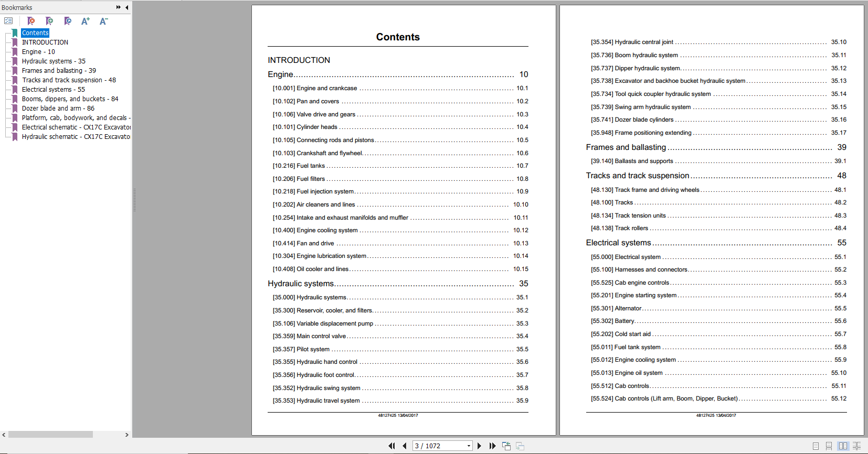Switch to two pages continuous layout
This screenshot has width=868, height=454.
click(856, 446)
